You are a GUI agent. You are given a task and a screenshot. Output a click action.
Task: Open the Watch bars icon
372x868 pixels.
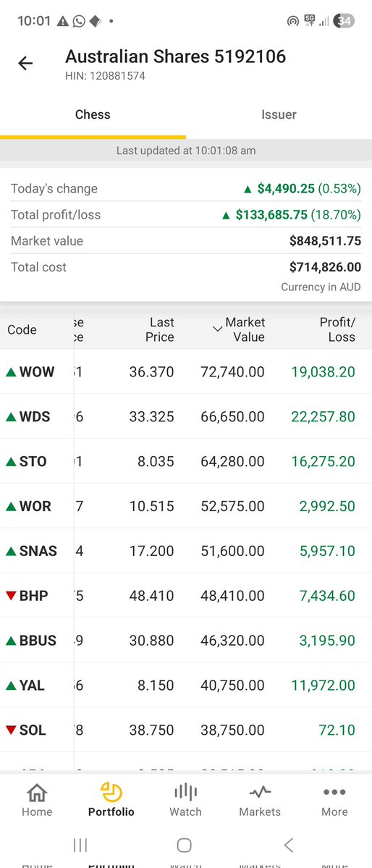coord(185,792)
